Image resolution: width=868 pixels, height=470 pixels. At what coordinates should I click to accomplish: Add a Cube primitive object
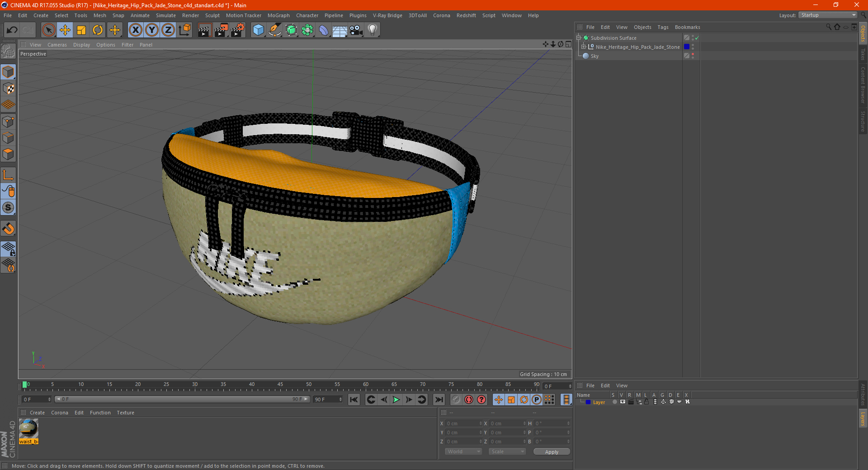258,30
